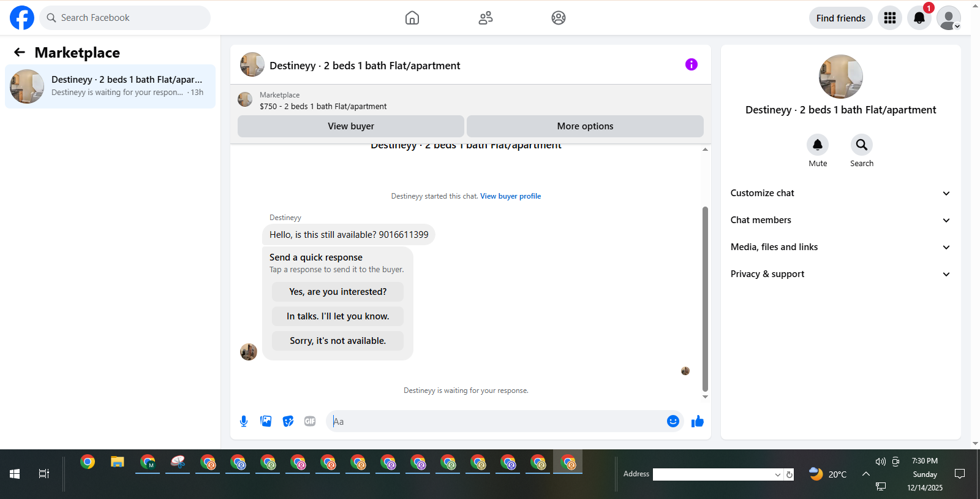Open the Windows notification center icon

960,474
